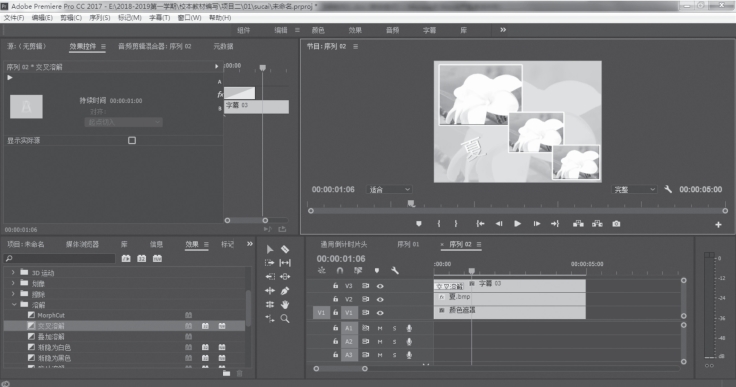
Task: Open the 序列(S) menu
Action: click(x=100, y=17)
